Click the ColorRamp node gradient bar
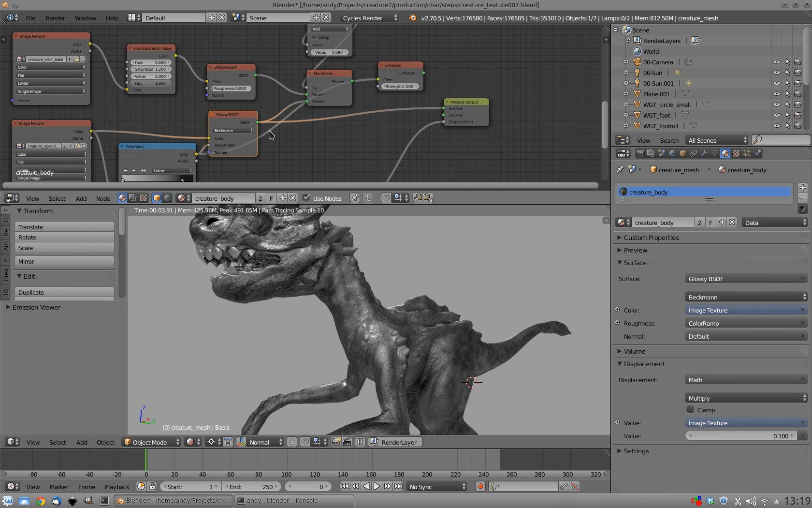This screenshot has height=508, width=812. [x=158, y=179]
